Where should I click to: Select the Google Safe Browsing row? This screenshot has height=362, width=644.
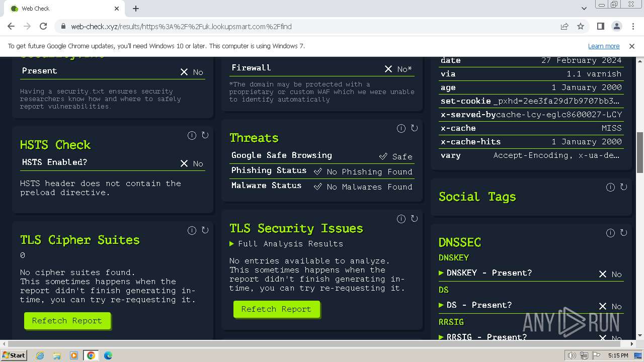point(322,156)
